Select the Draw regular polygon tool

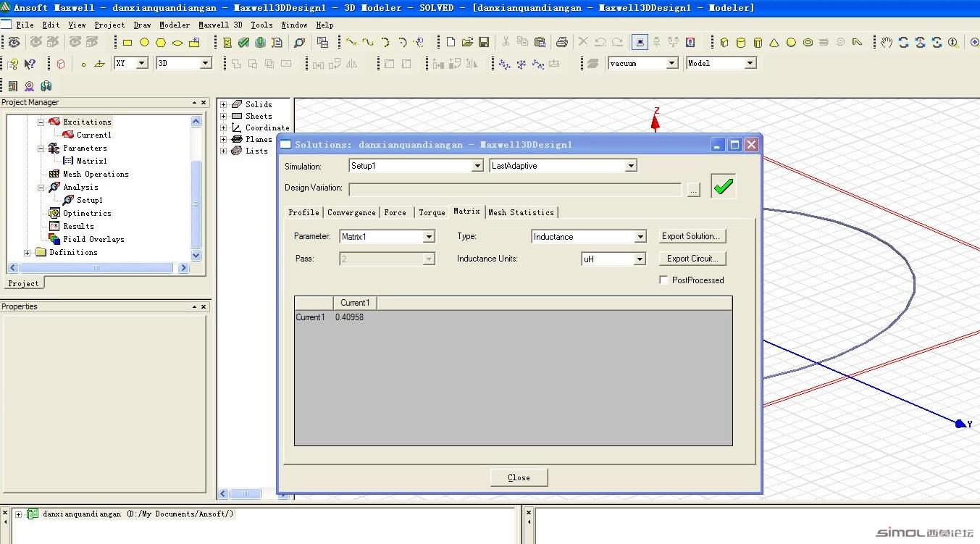point(161,43)
